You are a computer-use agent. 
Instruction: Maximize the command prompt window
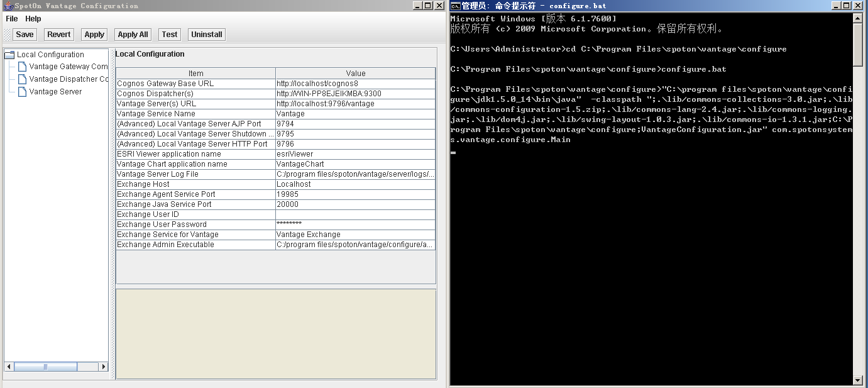tap(847, 6)
